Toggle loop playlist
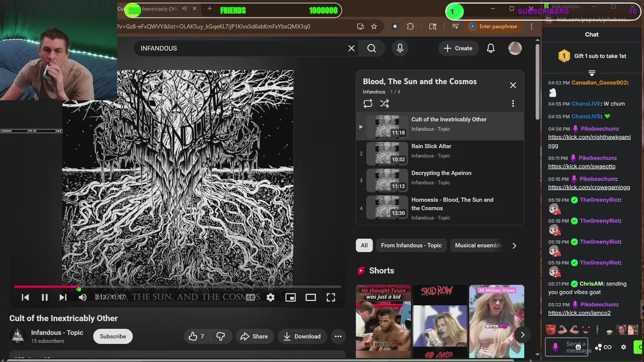This screenshot has height=362, width=644. coord(368,104)
